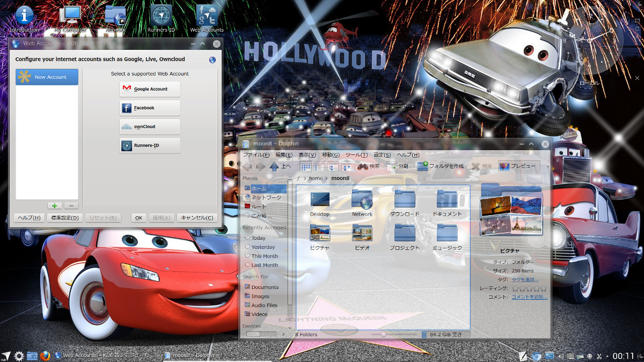This screenshot has height=362, width=644.
Task: Open the Desktop folder in Dolphin
Action: [x=320, y=204]
